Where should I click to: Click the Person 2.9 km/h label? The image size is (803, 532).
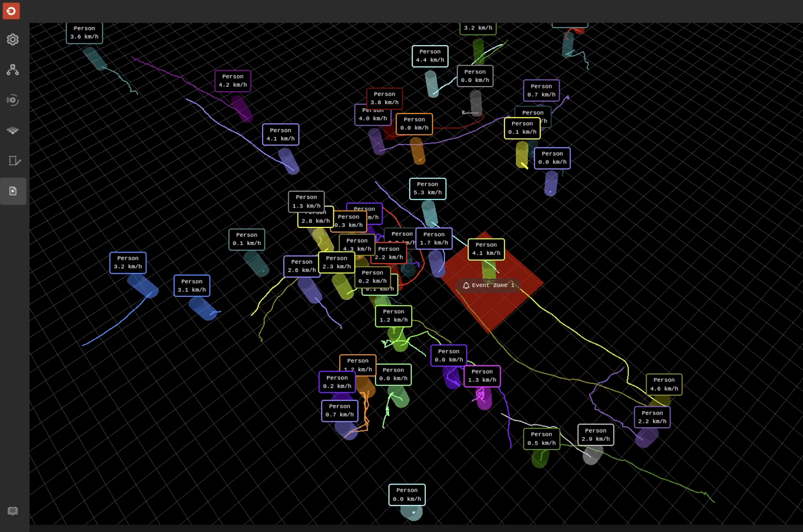click(x=595, y=435)
